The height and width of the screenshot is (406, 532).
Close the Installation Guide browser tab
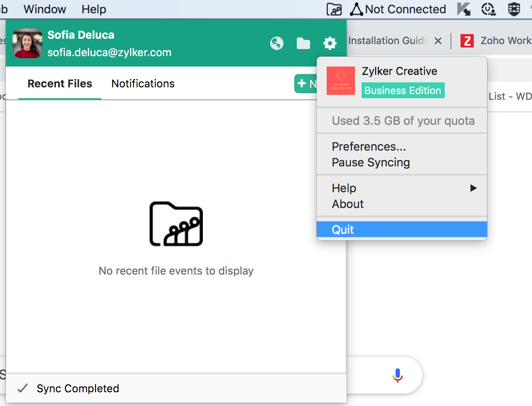(438, 41)
